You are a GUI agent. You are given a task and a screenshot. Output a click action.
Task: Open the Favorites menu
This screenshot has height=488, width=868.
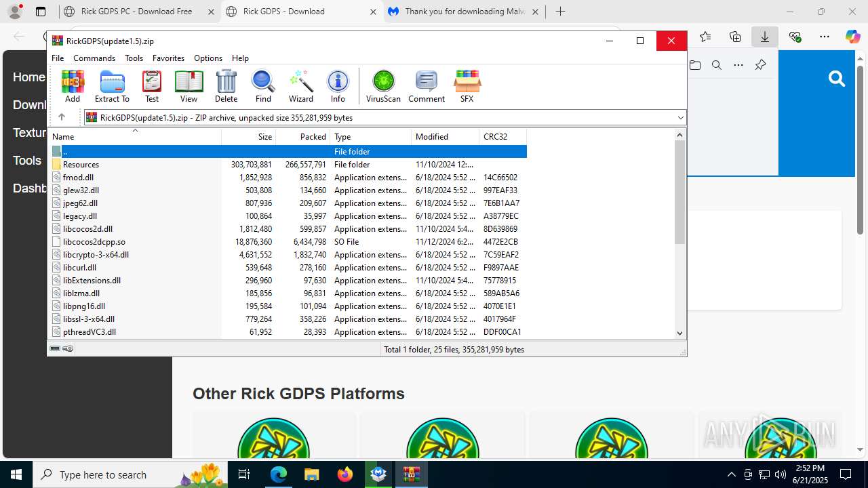[168, 58]
